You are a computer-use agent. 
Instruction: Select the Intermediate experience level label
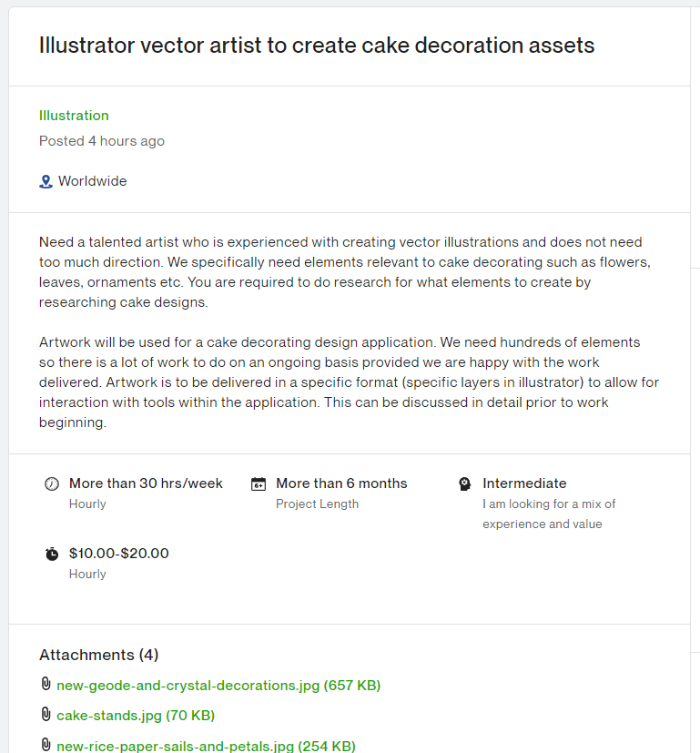click(x=524, y=483)
